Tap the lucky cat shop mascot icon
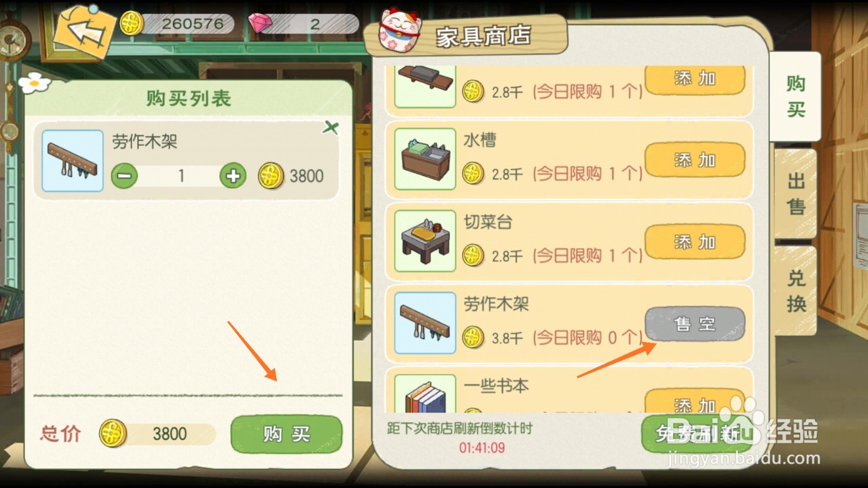The image size is (868, 488). 400,30
